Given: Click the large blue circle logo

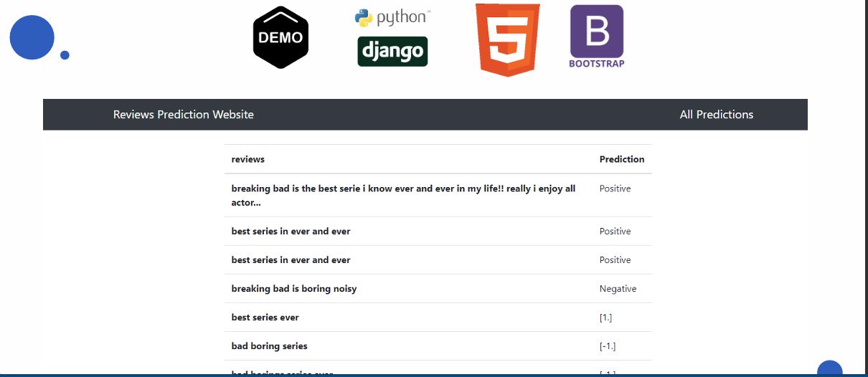Looking at the screenshot, I should pos(32,37).
